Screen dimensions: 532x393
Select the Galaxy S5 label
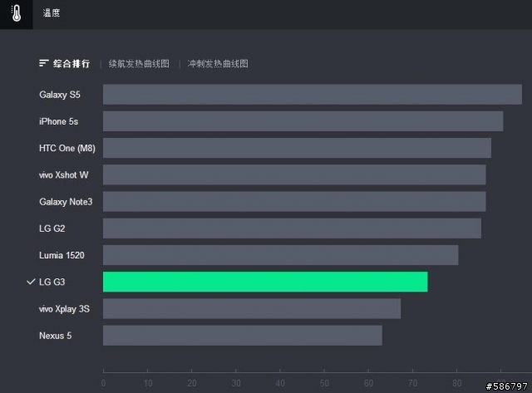click(x=60, y=95)
